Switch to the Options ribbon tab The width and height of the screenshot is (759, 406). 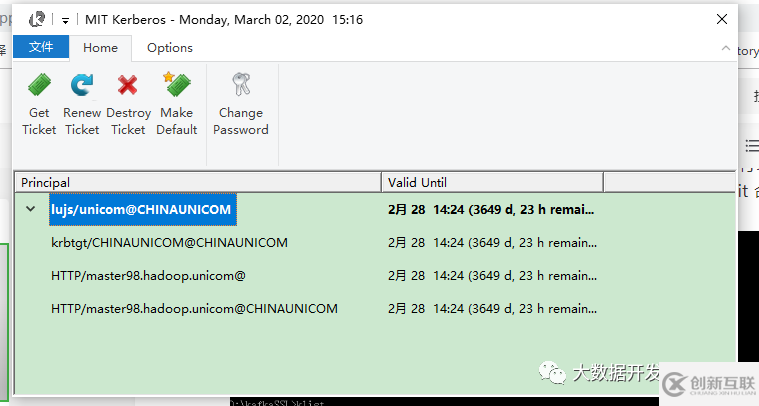pyautogui.click(x=170, y=48)
